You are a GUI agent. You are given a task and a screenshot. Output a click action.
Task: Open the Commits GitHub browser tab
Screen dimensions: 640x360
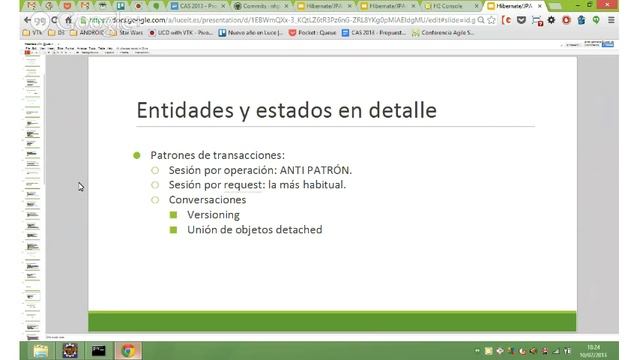point(260,6)
